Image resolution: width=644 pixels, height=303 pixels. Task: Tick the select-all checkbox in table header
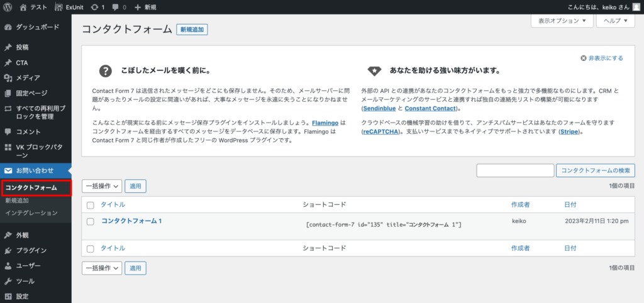[x=91, y=205]
